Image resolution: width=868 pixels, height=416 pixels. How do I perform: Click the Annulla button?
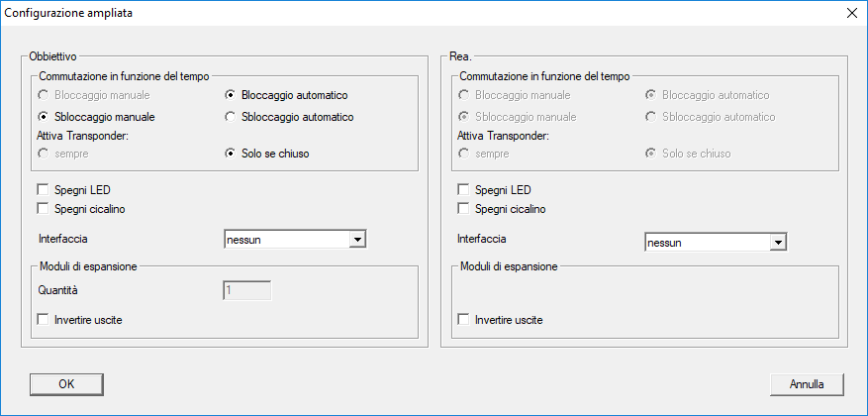807,383
